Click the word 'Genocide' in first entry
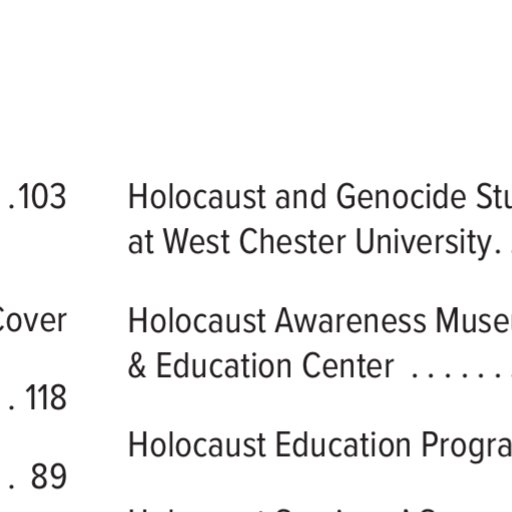 401,197
